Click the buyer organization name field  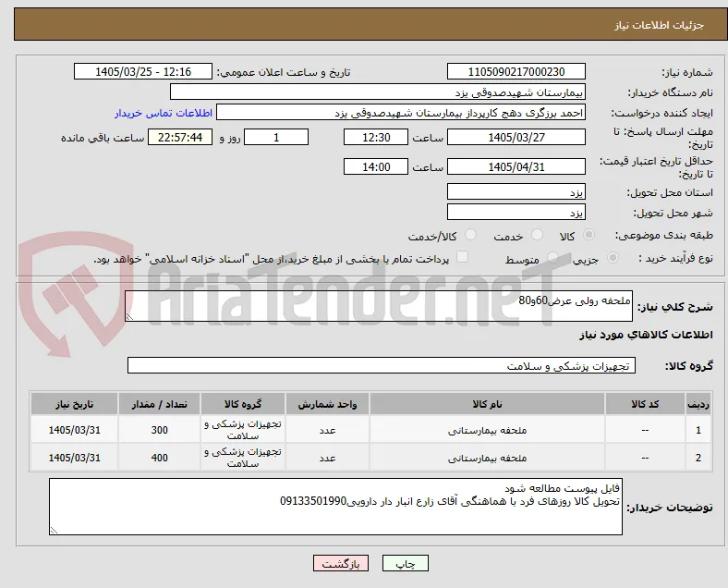[378, 92]
